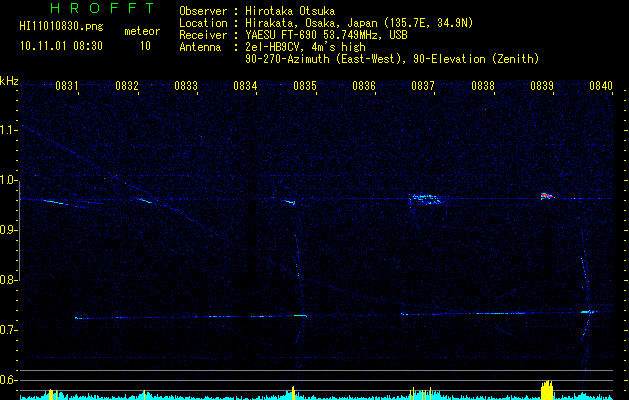
Task: Click the 0839 time marker
Action: (542, 86)
